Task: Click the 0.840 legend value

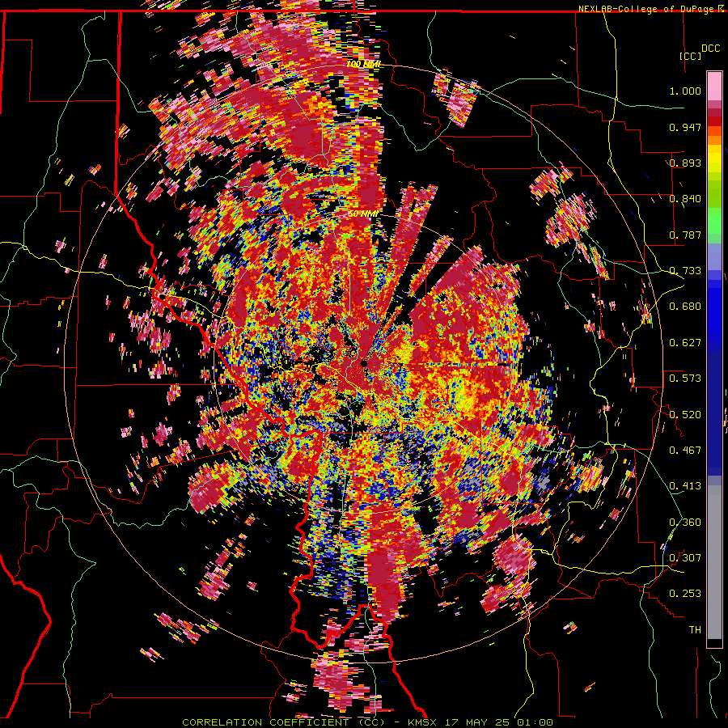Action: point(685,199)
